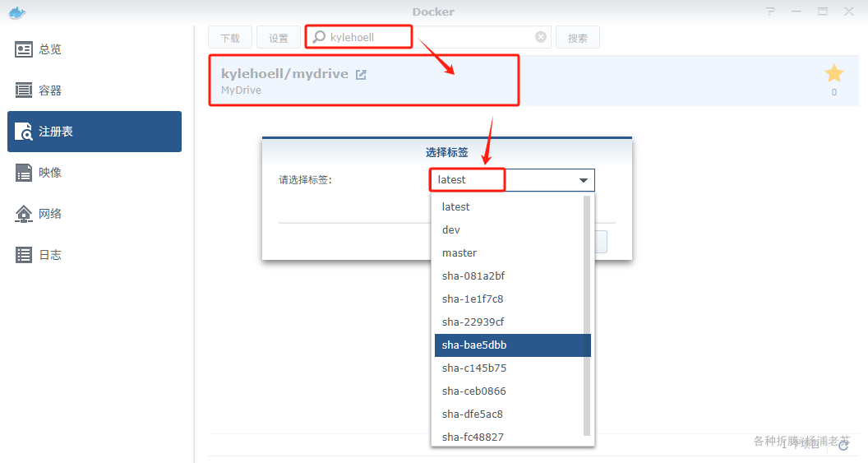Screen dimensions: 868x463
Task: Choose the master tag option
Action: (513, 253)
